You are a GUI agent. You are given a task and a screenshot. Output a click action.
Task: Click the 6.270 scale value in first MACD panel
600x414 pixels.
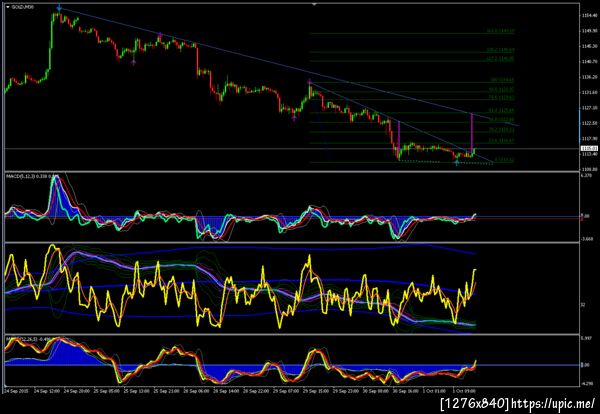pyautogui.click(x=586, y=175)
